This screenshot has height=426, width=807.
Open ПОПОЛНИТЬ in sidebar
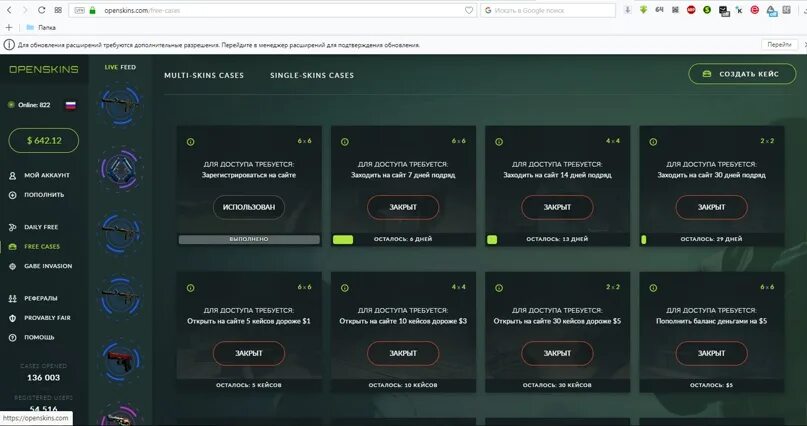(x=37, y=195)
